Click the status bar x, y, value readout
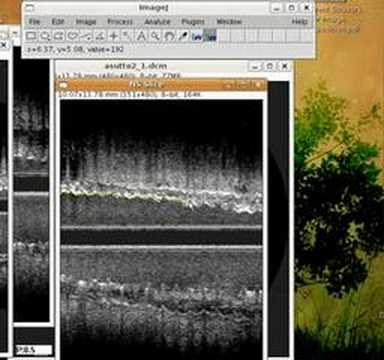The image size is (384, 360). 75,50
